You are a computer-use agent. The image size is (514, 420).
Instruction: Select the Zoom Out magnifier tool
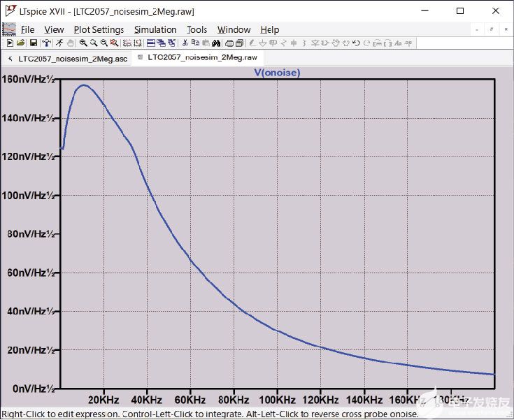(104, 43)
